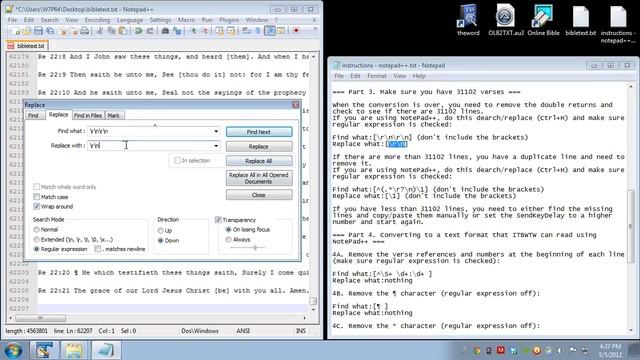Switch to the Find tab in Replace dialog
The width and height of the screenshot is (640, 360).
pyautogui.click(x=33, y=116)
